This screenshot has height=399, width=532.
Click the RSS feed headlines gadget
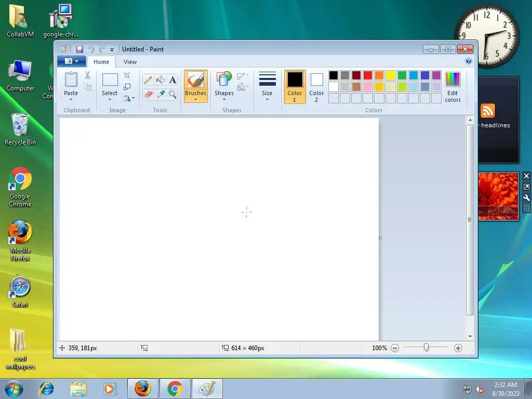pyautogui.click(x=498, y=120)
